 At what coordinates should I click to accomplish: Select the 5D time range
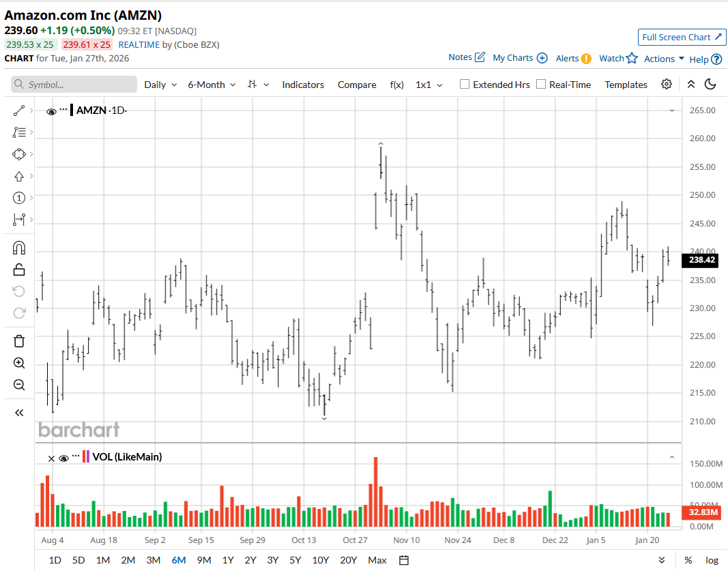[x=78, y=560]
